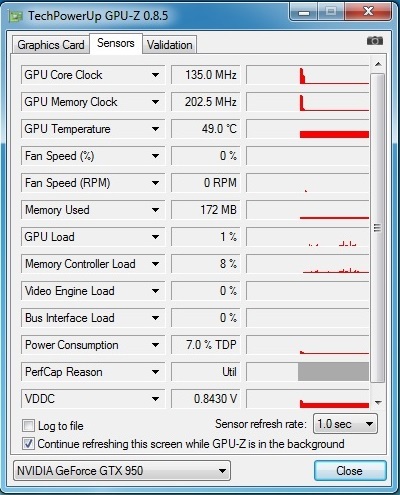Image resolution: width=400 pixels, height=495 pixels.
Task: Switch to the Graphics Card tab
Action: pos(51,45)
